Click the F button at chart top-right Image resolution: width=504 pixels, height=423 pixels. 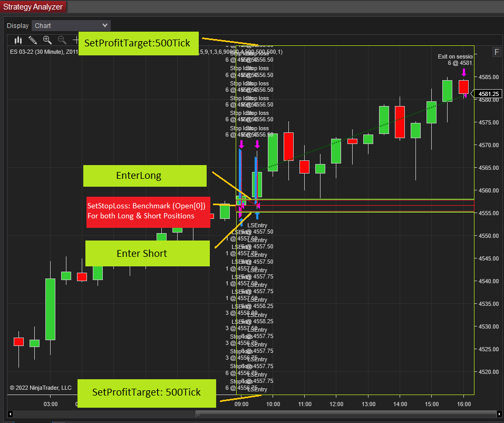tap(497, 52)
